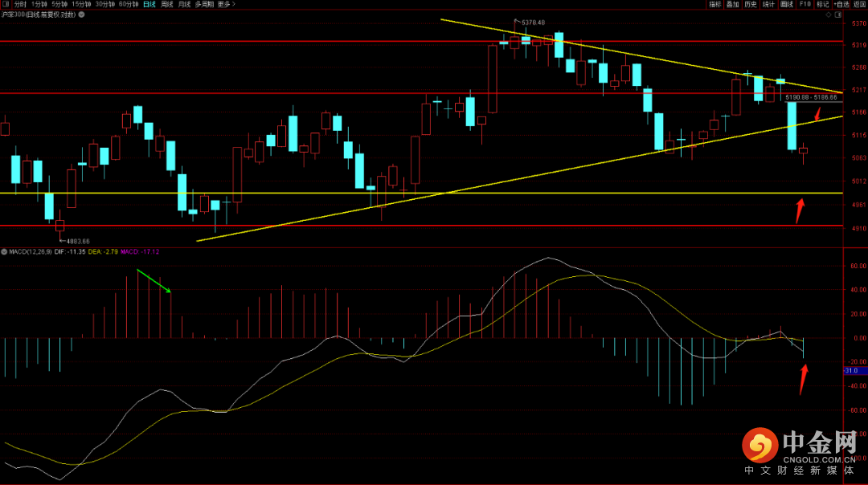Viewport: 868px width, 485px height.
Task: Click the panel layout icon at top-left
Action: (6, 4)
